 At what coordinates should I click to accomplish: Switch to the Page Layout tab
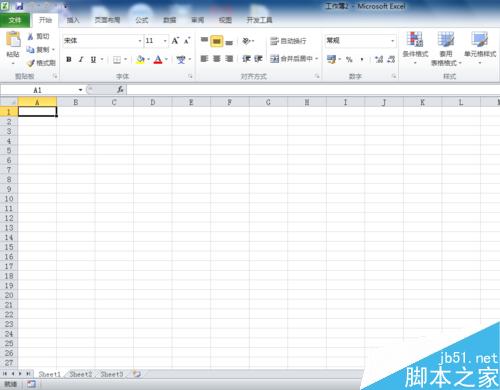pos(107,20)
